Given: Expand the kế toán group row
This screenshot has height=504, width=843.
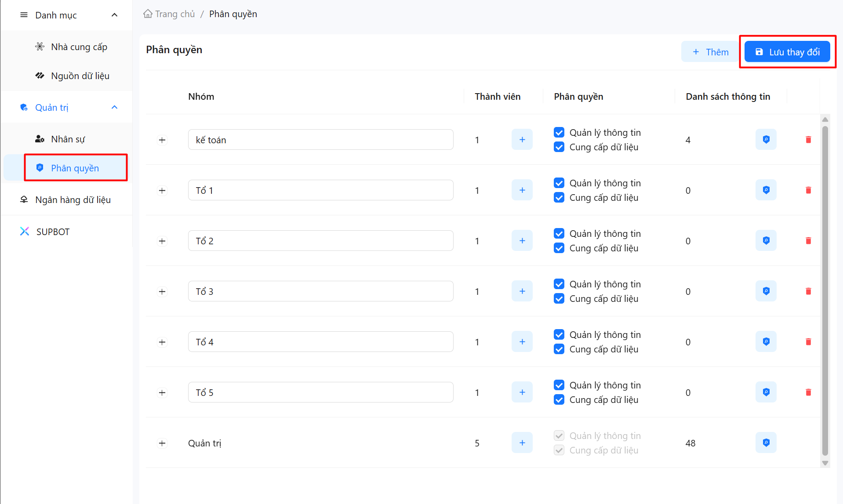Looking at the screenshot, I should pos(162,140).
